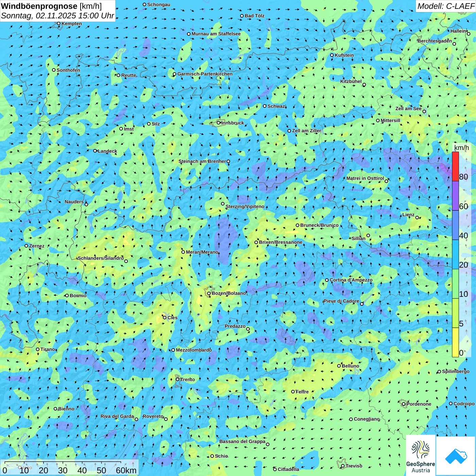Click the blue cloud logo icon

click(x=456, y=456)
